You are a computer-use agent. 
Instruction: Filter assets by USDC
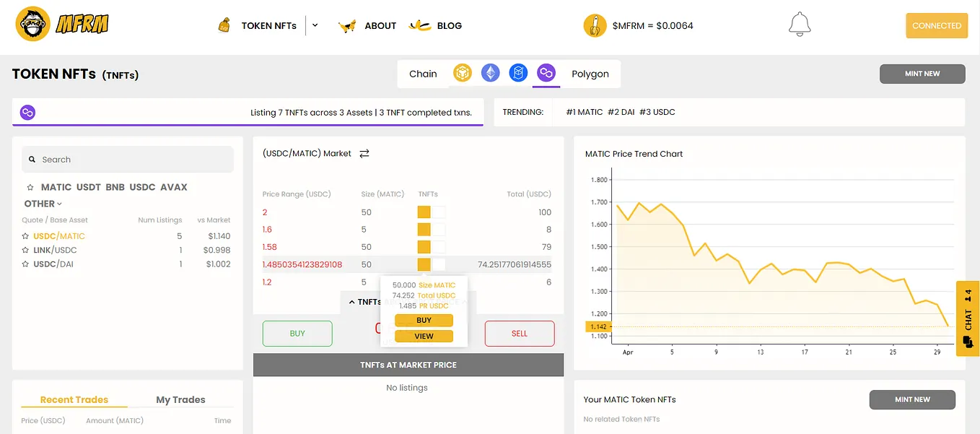pyautogui.click(x=142, y=187)
